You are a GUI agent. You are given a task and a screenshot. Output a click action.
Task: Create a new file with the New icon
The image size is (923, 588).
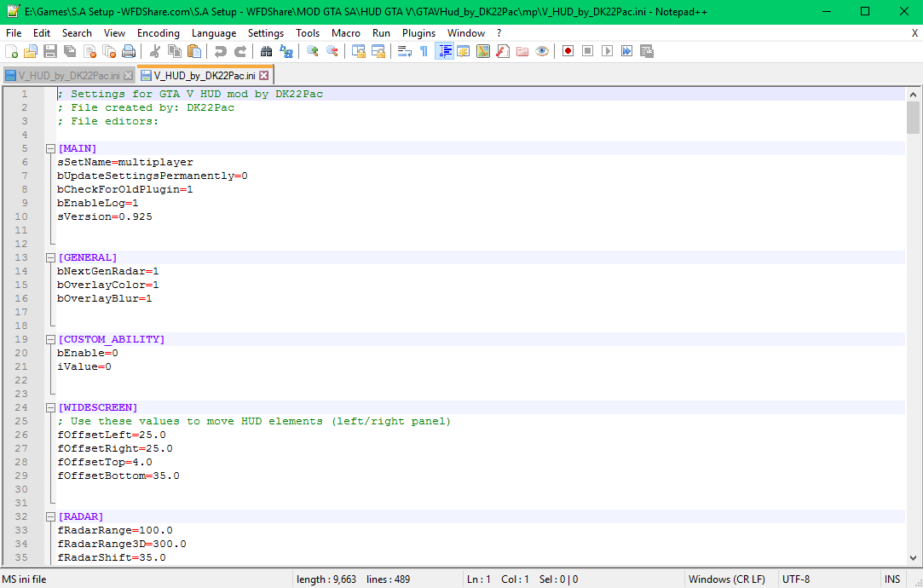11,51
